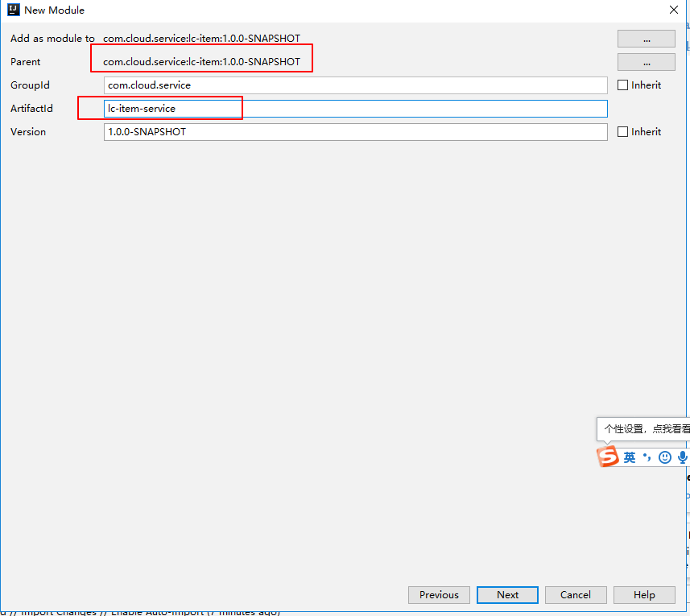Click the Sogou punctuation symbol icon

pos(645,457)
